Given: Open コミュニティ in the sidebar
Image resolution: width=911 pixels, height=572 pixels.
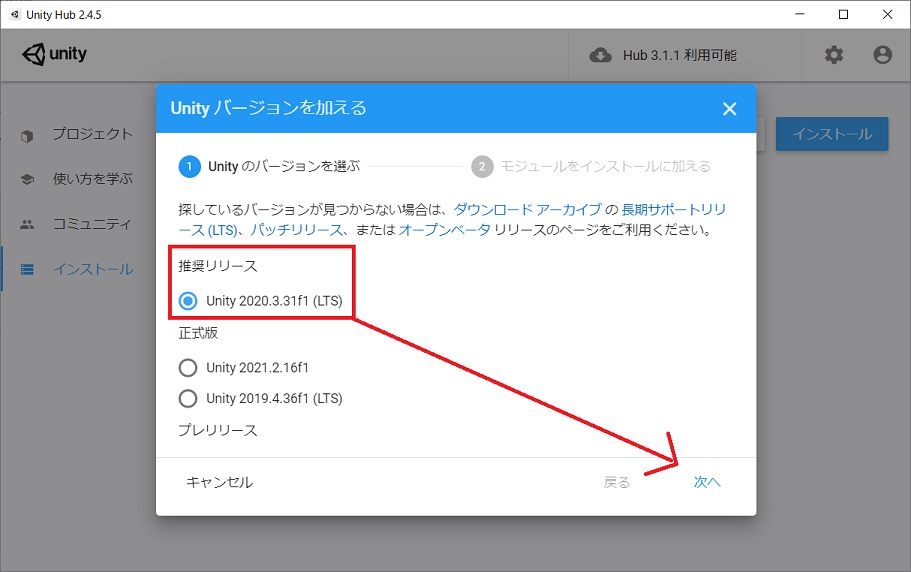Looking at the screenshot, I should click(x=92, y=224).
